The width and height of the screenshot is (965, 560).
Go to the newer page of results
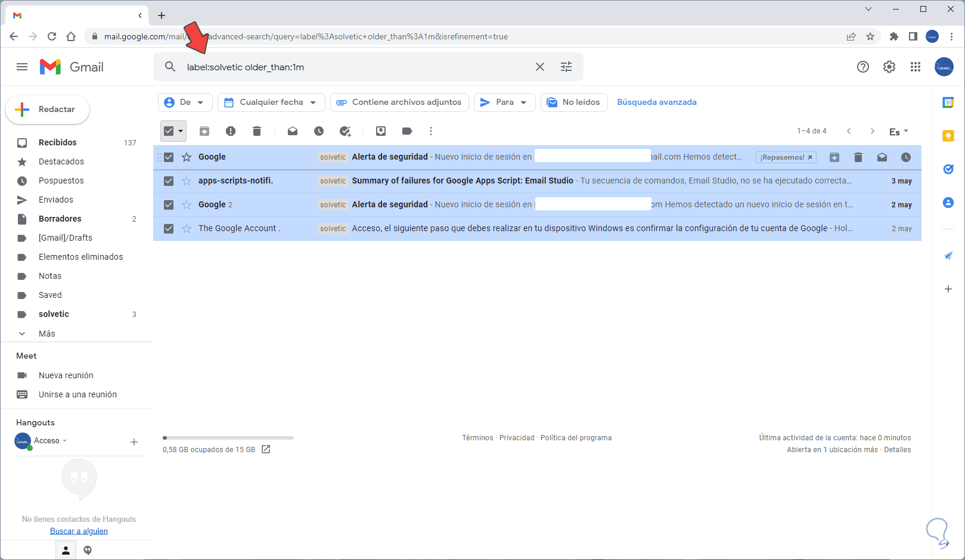click(x=849, y=131)
